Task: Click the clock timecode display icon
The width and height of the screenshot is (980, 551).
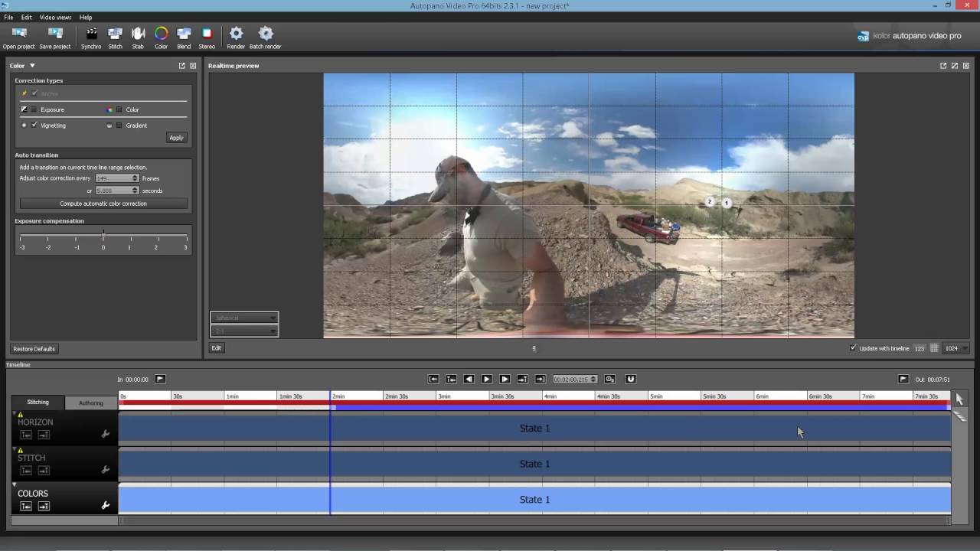Action: (609, 379)
